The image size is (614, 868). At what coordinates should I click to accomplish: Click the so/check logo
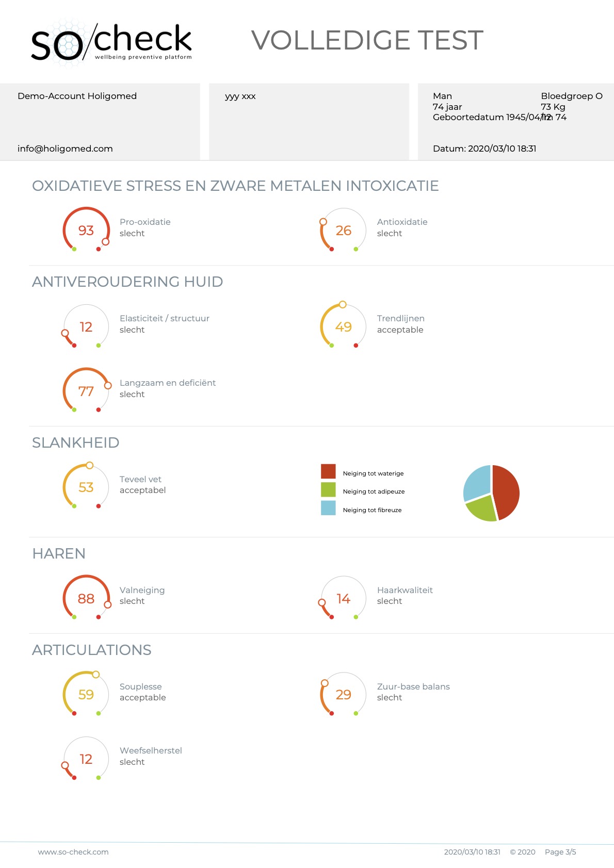click(111, 42)
